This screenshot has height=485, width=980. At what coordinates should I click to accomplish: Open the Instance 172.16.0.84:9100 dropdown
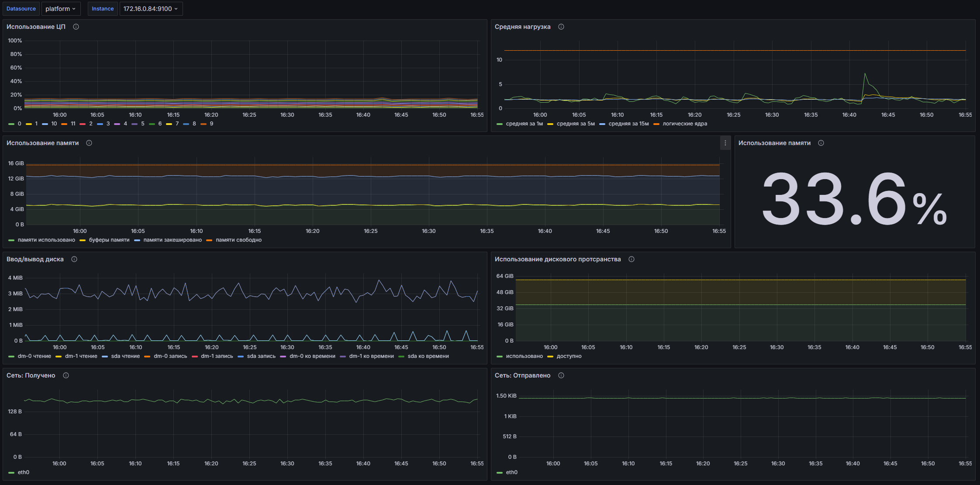tap(151, 9)
